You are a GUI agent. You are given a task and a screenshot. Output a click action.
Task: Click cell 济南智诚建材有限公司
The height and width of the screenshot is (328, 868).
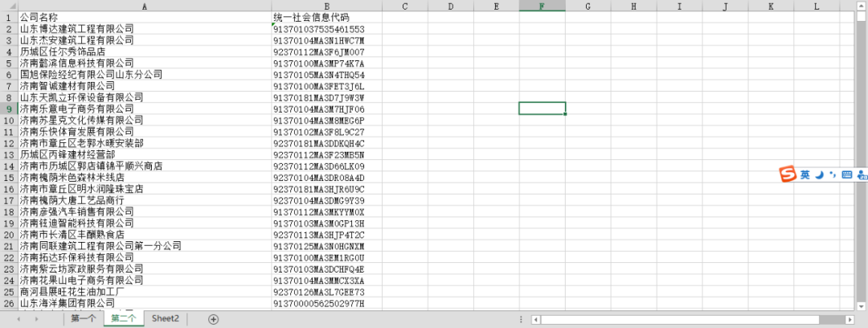[x=145, y=86]
